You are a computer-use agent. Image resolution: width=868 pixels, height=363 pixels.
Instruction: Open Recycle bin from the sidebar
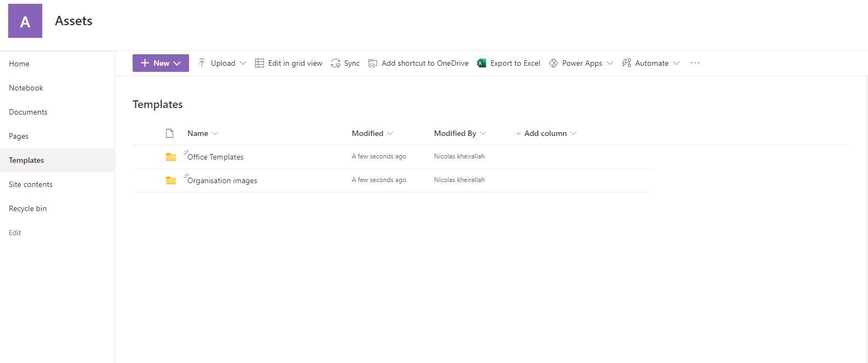click(27, 208)
